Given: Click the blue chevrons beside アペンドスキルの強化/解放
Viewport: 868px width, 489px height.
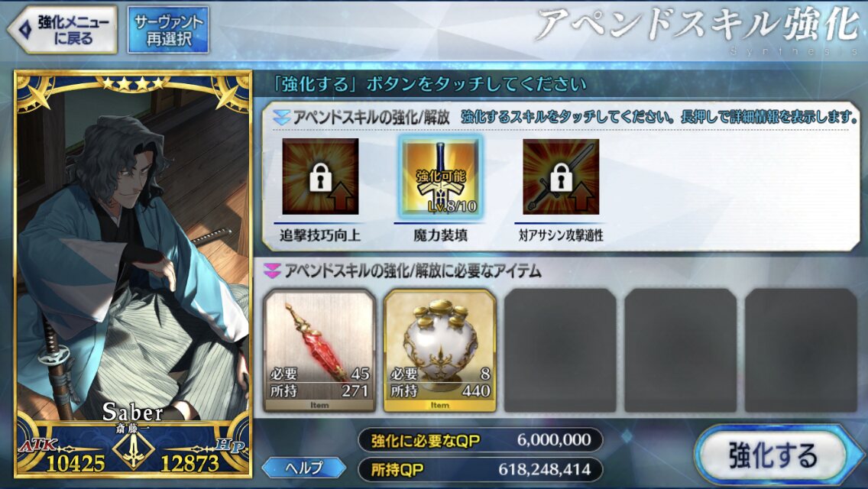Looking at the screenshot, I should [281, 117].
